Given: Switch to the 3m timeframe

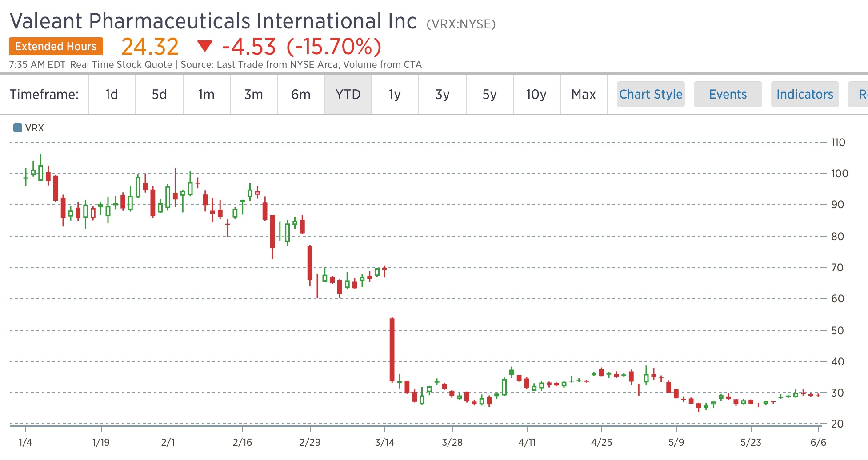Looking at the screenshot, I should (253, 94).
